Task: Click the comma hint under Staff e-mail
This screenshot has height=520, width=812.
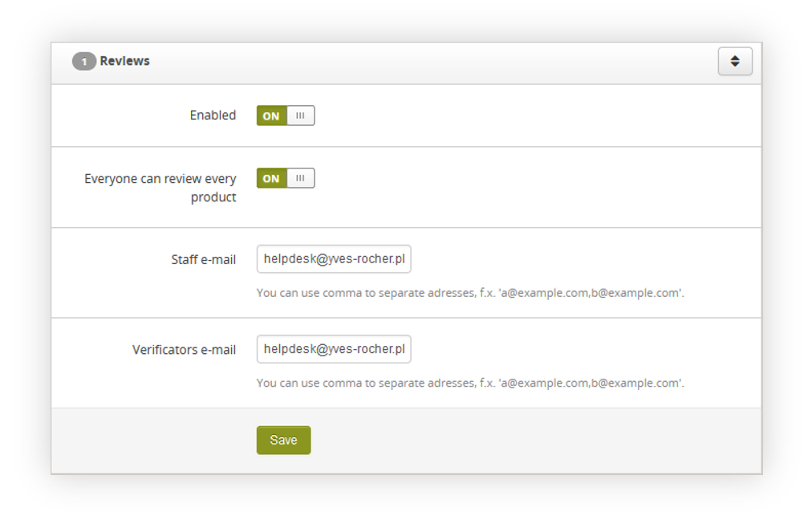Action: coord(470,293)
